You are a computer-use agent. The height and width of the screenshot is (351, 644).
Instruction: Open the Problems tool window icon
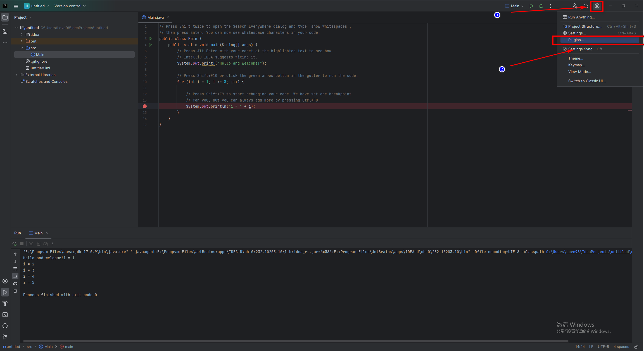5,326
